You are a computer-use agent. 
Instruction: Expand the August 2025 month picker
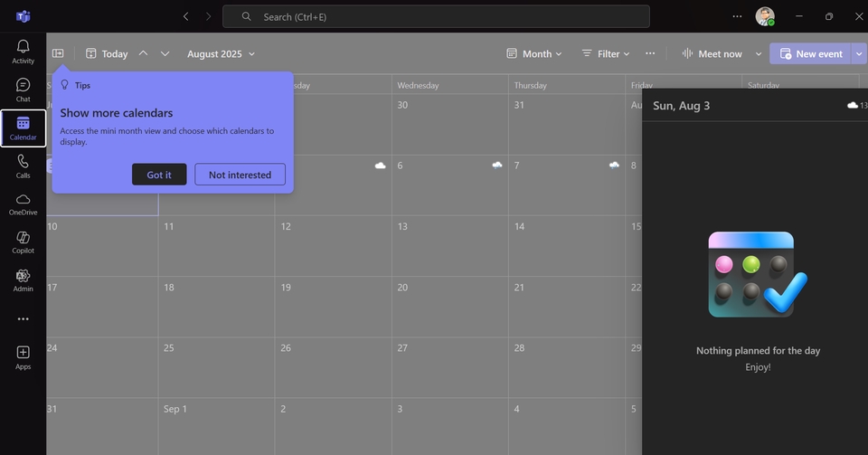click(x=221, y=54)
